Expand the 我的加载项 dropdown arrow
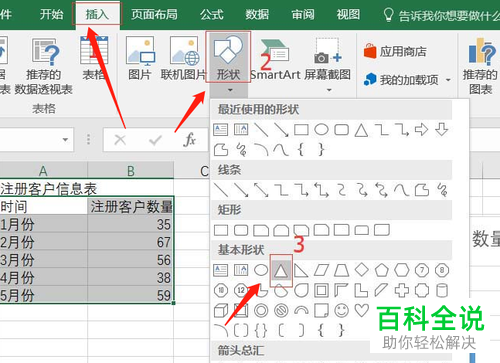 coord(448,80)
